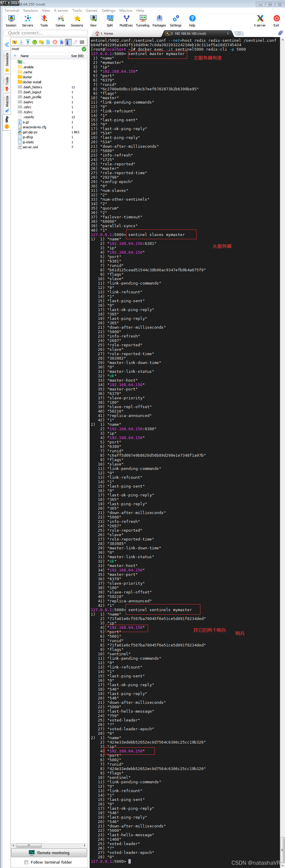285x868 pixels.
Task: Click green checkmark beside /root/ path
Action: click(x=84, y=49)
